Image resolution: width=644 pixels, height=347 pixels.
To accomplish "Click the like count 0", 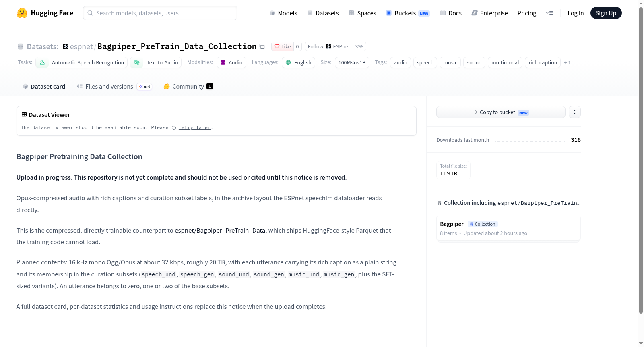I will (297, 46).
